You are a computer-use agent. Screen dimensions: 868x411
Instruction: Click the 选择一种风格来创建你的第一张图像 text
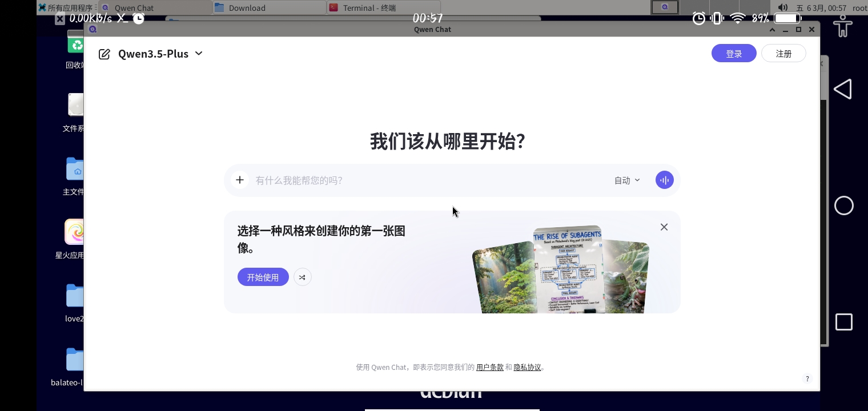(322, 239)
